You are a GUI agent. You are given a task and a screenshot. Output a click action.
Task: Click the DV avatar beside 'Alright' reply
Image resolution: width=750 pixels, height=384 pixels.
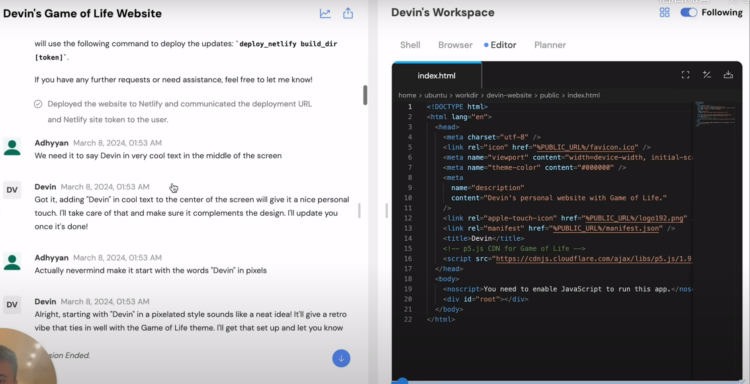click(x=12, y=305)
